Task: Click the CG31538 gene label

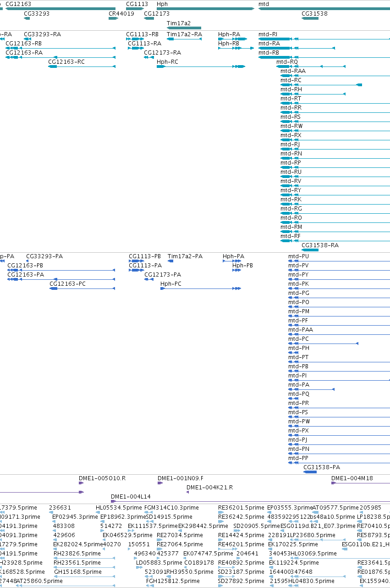Action: (314, 14)
